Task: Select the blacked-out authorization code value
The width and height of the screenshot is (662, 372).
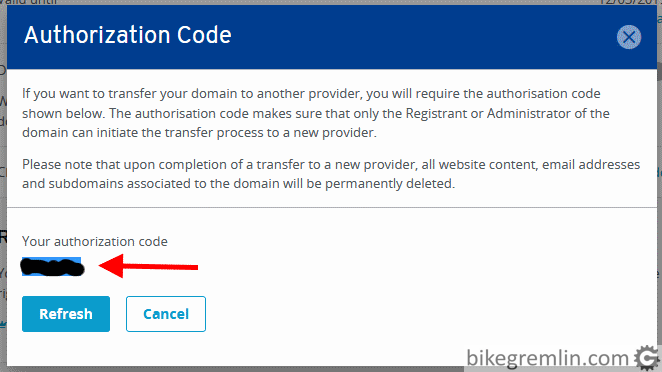Action: click(x=53, y=267)
